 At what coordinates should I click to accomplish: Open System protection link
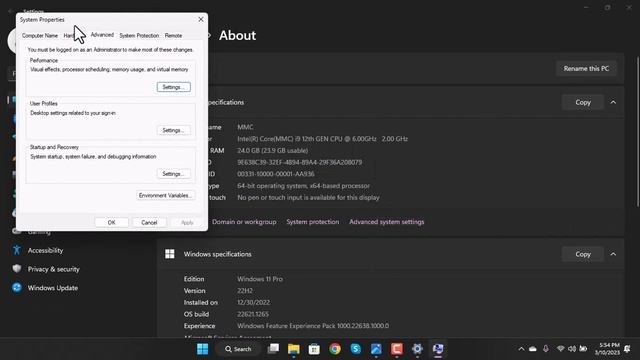point(313,222)
